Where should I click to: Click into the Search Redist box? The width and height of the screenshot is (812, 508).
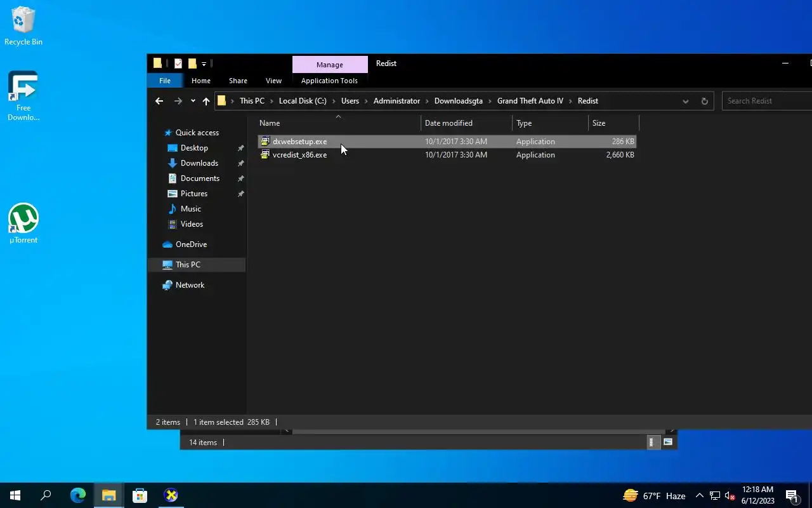click(767, 101)
